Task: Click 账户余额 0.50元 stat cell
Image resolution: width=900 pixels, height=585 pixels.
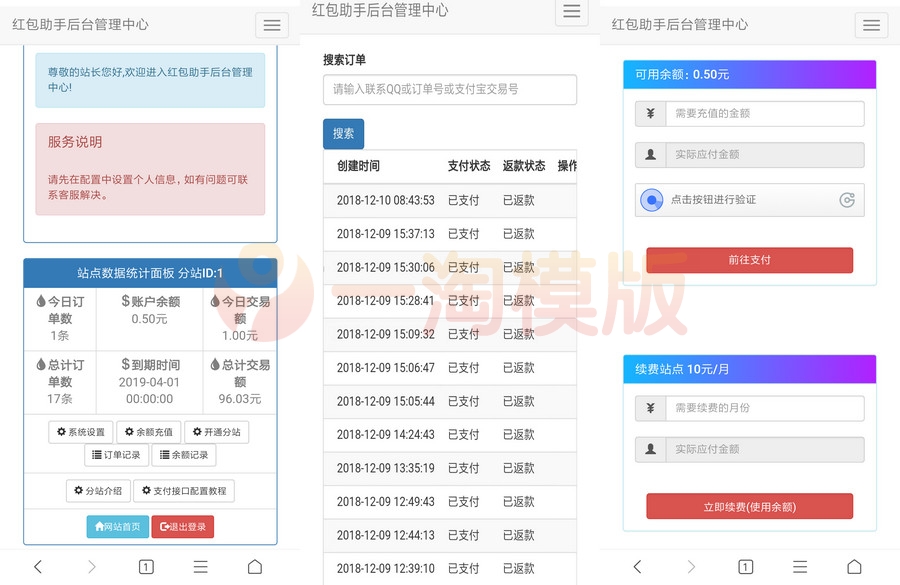Action: point(150,319)
